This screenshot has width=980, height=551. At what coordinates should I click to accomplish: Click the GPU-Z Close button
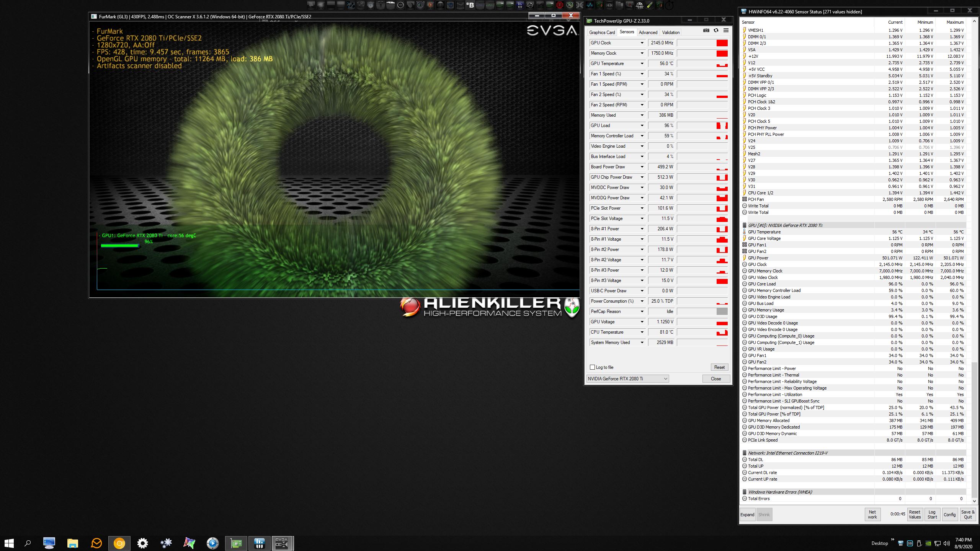pos(716,378)
